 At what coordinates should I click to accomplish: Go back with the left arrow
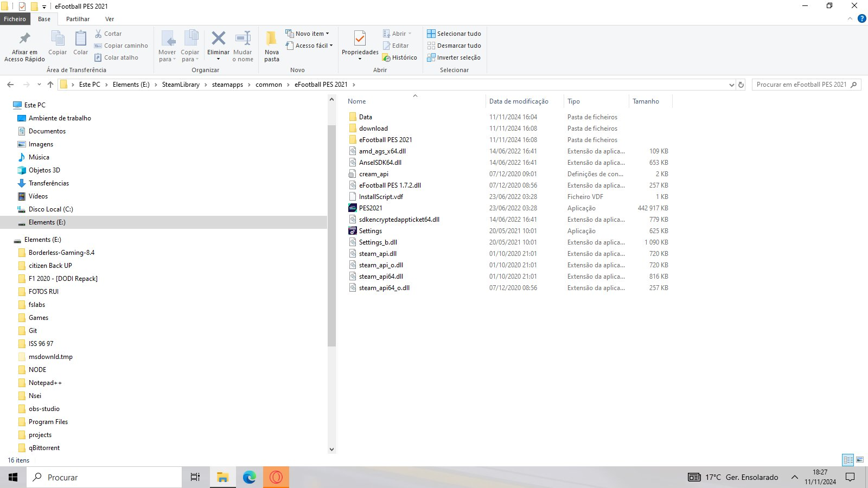tap(10, 85)
